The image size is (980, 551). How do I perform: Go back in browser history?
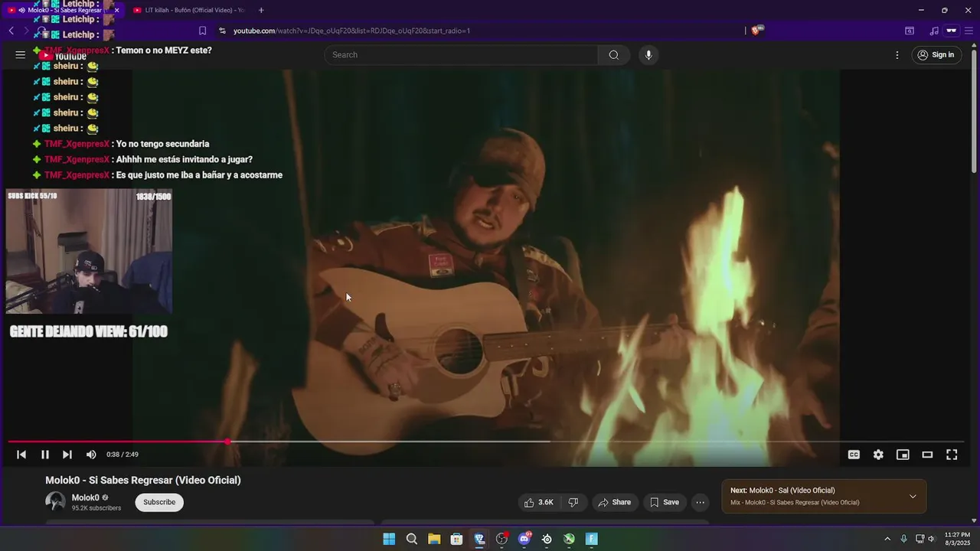(x=11, y=31)
